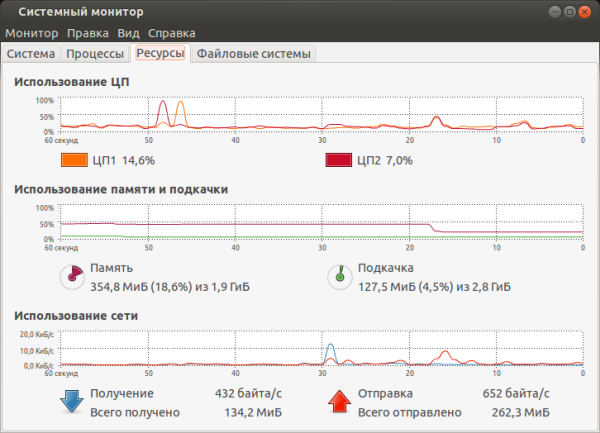This screenshot has width=600, height=433.
Task: Click the red ЦП2 color swatch
Action: [x=339, y=160]
